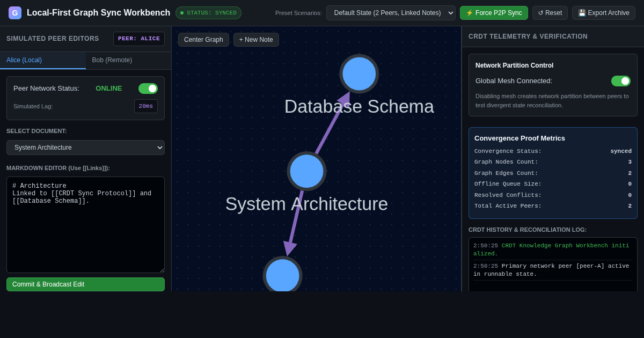Viewport: 644px width, 338px height.
Task: Click the CRDT Telemetry & Verification header
Action: tap(528, 36)
